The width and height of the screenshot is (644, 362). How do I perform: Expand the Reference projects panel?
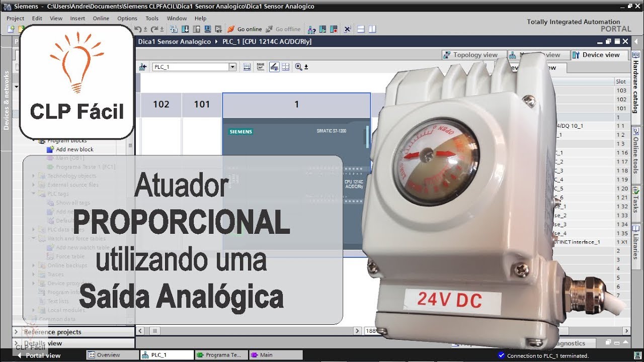pos(16,332)
